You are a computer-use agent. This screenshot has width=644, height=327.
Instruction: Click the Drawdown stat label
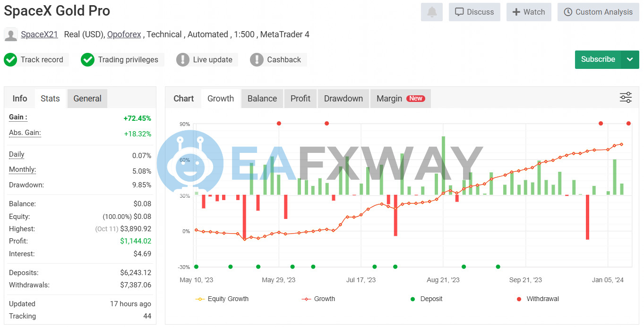(x=26, y=185)
